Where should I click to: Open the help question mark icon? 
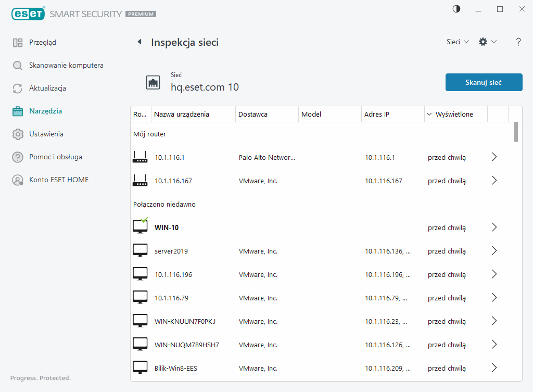click(518, 42)
